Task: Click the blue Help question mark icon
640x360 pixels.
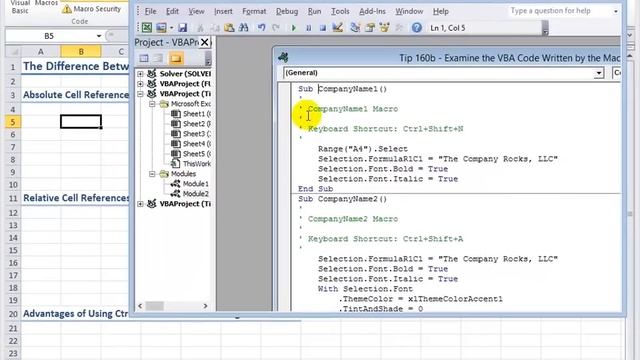Action: 416,28
